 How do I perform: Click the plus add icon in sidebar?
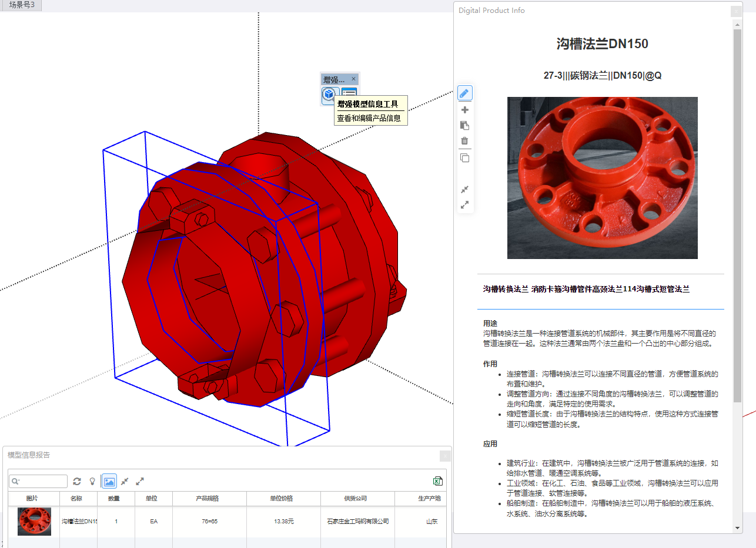(464, 110)
